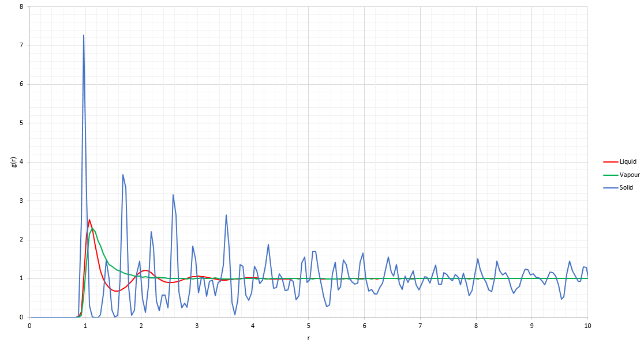Image resolution: width=644 pixels, height=347 pixels.
Task: Click the x-axis label 4
Action: tap(253, 326)
